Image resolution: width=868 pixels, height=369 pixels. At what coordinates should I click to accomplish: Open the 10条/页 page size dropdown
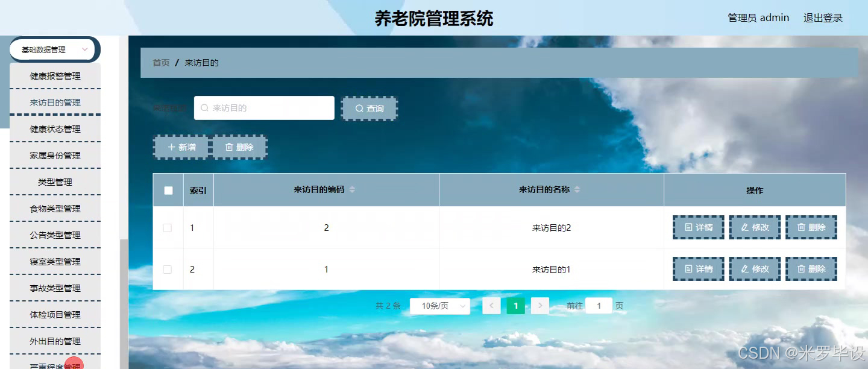click(x=440, y=306)
